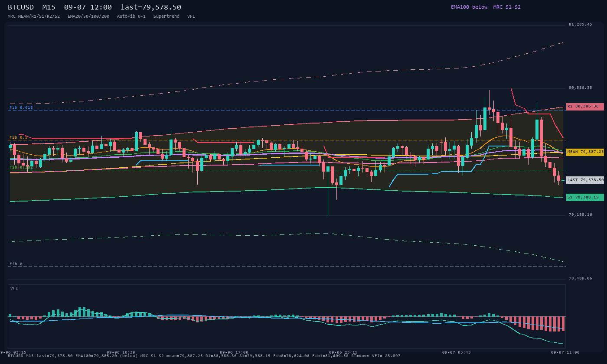
Task: Select the 'Fib 0.5' level label
Action: [19, 137]
